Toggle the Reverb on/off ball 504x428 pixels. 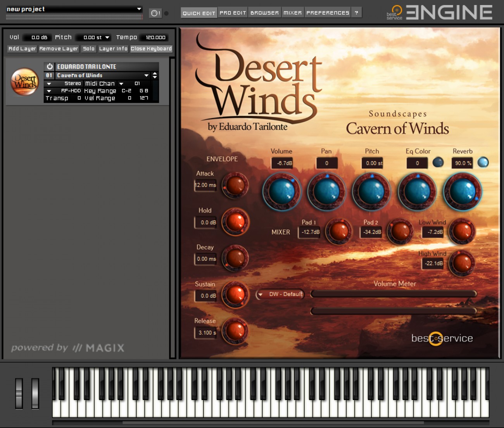coord(483,163)
